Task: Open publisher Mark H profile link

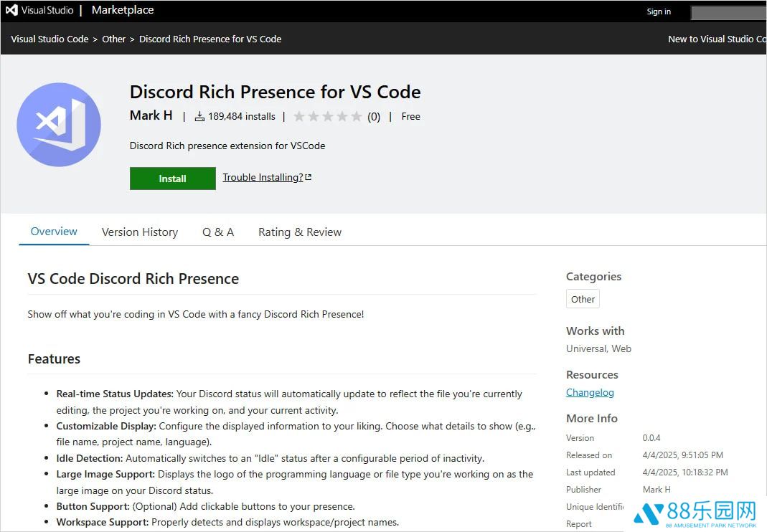Action: (151, 115)
